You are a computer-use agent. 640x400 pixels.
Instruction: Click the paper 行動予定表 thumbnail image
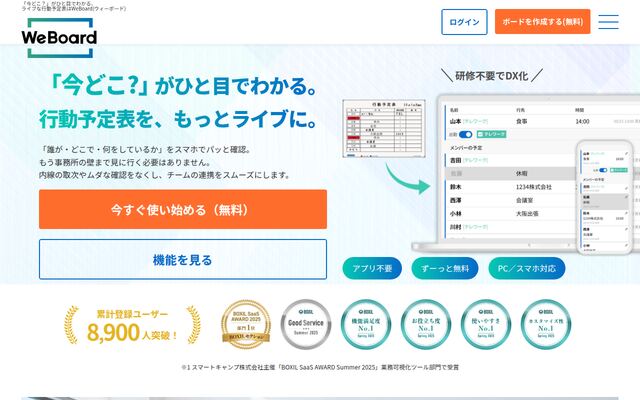coord(384,129)
